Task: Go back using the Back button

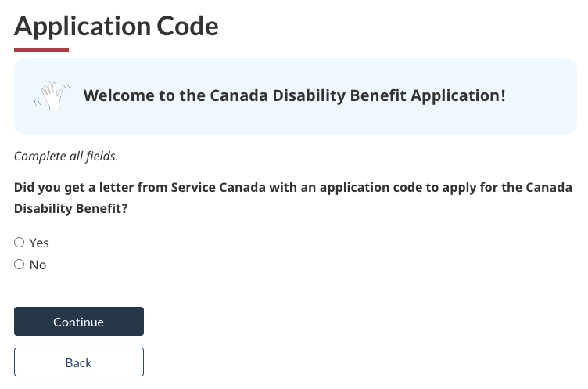Action: coord(79,362)
